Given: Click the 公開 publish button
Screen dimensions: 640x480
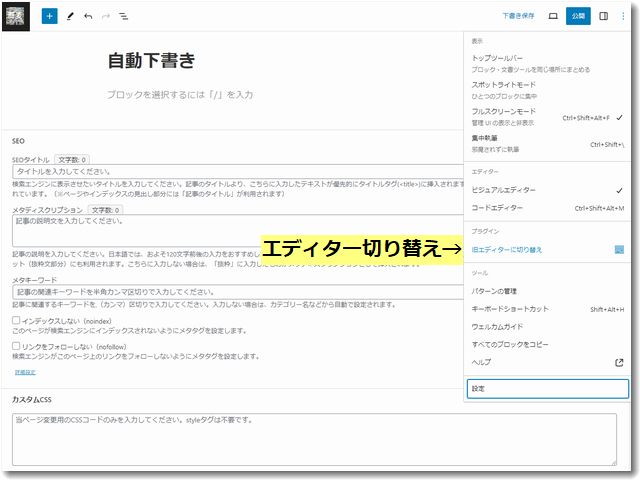Looking at the screenshot, I should [x=578, y=17].
